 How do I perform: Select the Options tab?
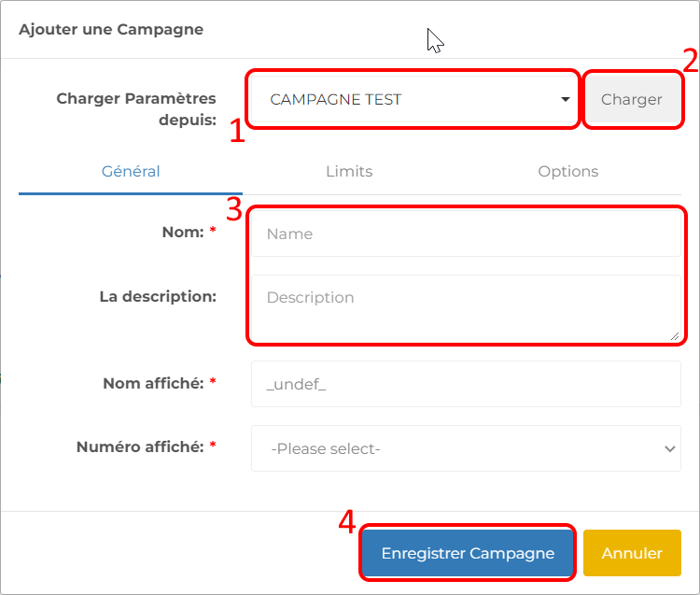[567, 172]
